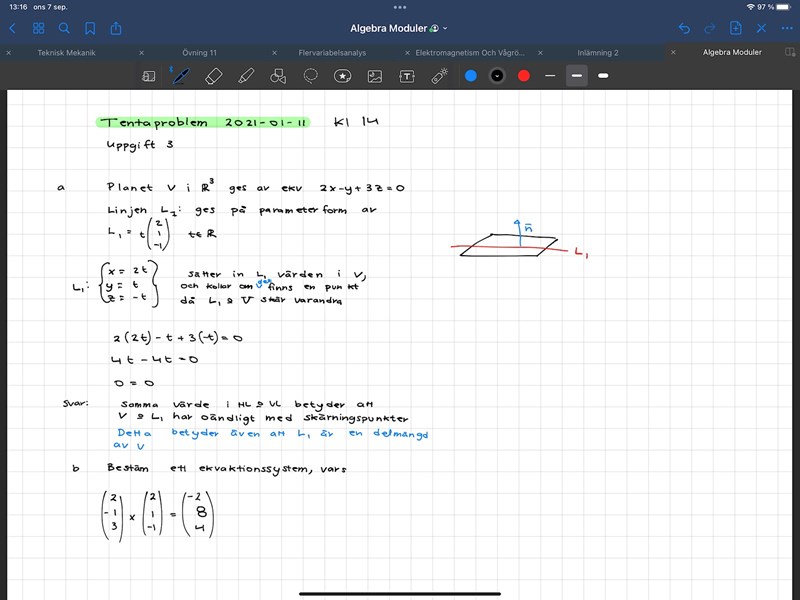800x600 pixels.
Task: Activate the Laser pointer tool
Action: click(440, 75)
